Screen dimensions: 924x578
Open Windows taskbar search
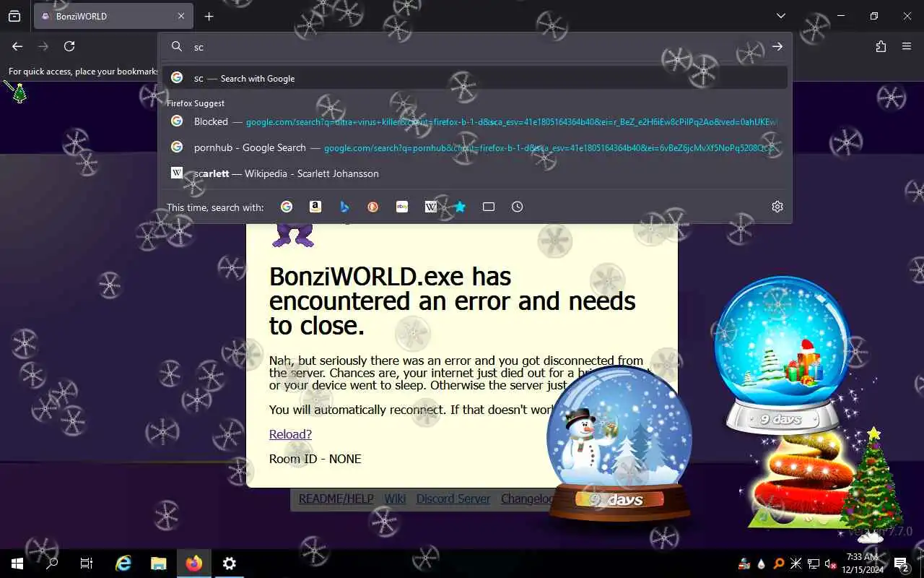(x=52, y=564)
